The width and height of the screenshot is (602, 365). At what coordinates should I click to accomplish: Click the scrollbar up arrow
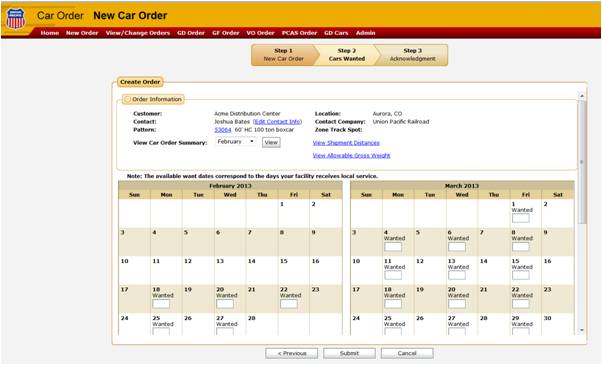pos(582,96)
